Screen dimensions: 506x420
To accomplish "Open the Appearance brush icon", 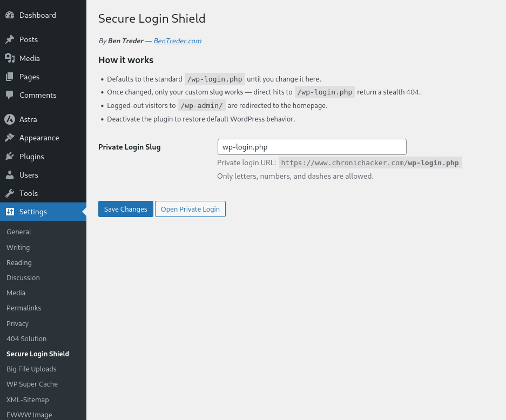I will (10, 138).
